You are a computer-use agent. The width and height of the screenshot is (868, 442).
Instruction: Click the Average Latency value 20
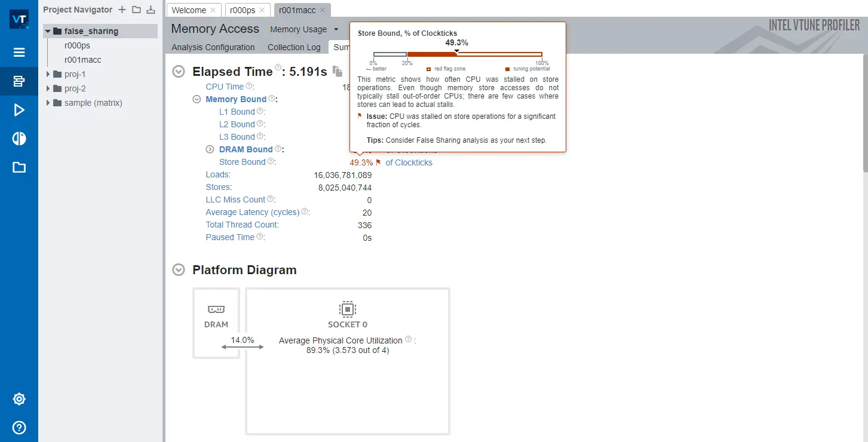[x=367, y=213]
